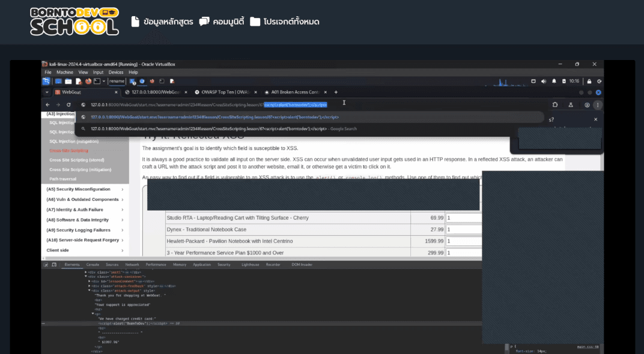
Task: Switch to the DevTools Console tab
Action: click(x=93, y=265)
